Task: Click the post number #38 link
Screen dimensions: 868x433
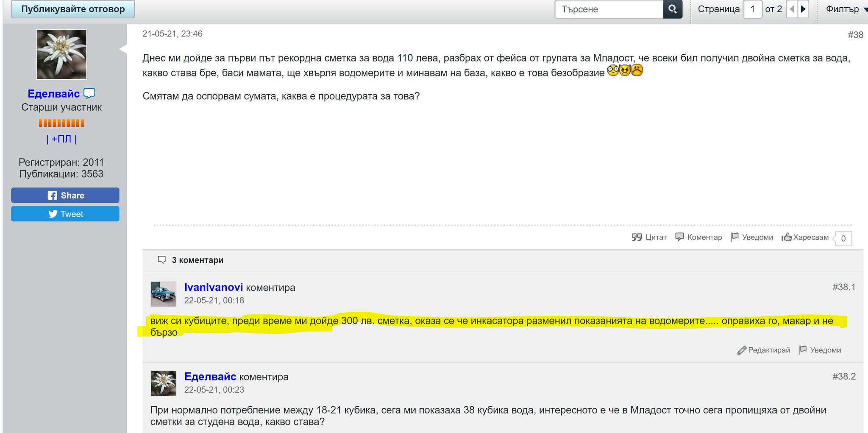Action: [855, 35]
